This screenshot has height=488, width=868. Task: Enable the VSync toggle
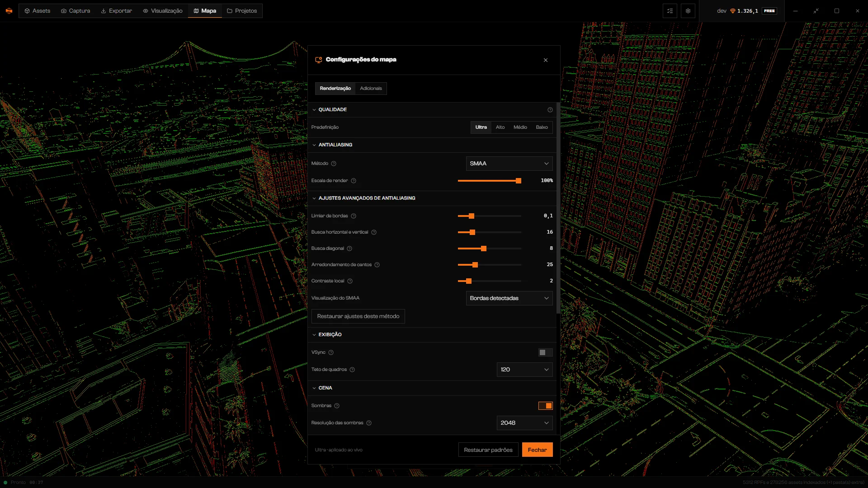[545, 352]
